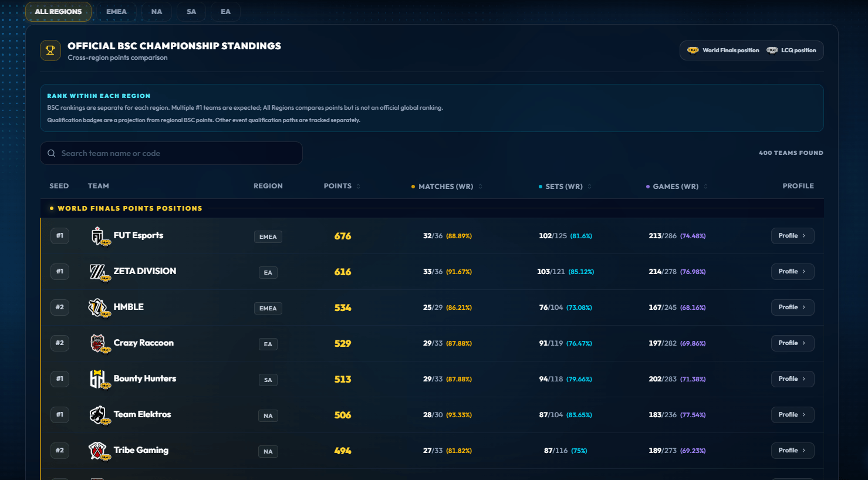The width and height of the screenshot is (868, 480).
Task: Go to Bounty Hunters' Profile button
Action: (x=792, y=378)
